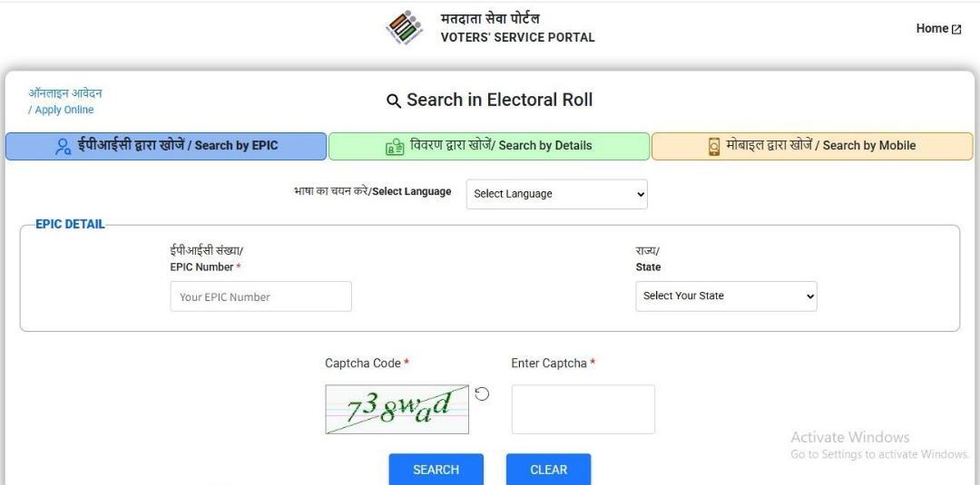Refresh the captcha code
The height and width of the screenshot is (485, 980).
pyautogui.click(x=483, y=393)
